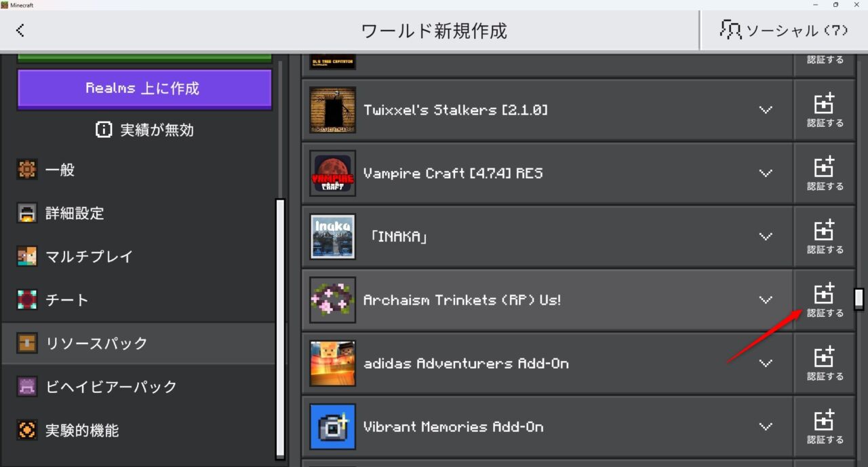
Task: Click the 詳細設定 furnace icon
Action: (x=27, y=213)
